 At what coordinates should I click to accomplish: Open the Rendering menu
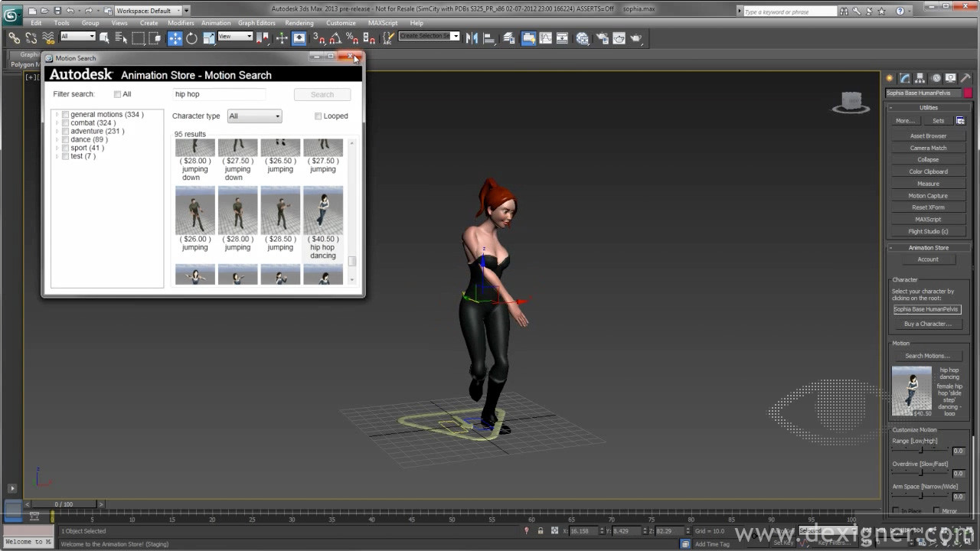click(x=299, y=23)
